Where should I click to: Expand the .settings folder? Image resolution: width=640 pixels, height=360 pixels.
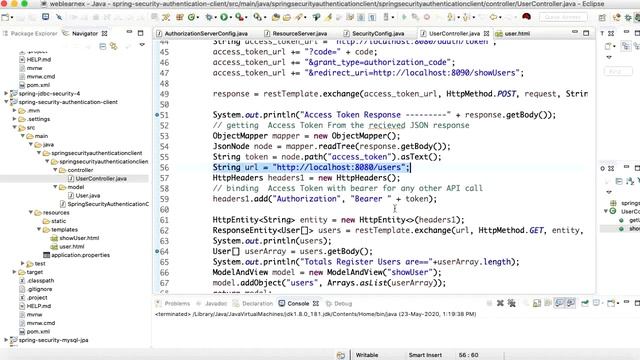[15, 119]
